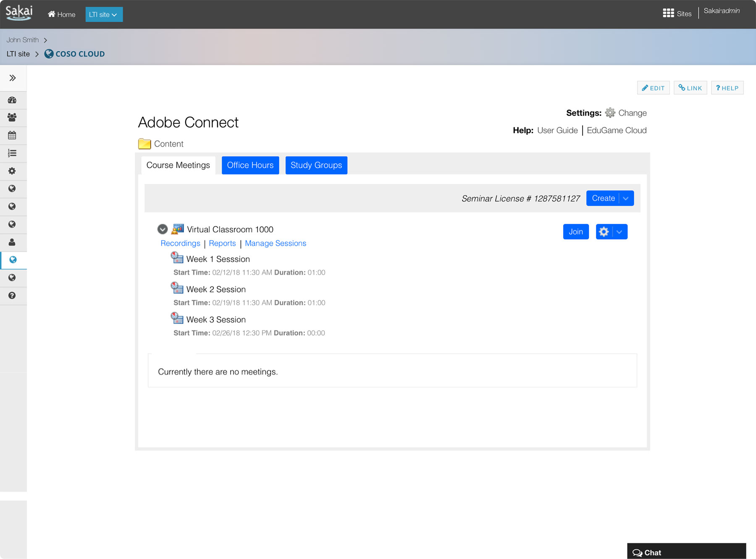Viewport: 756px width, 559px height.
Task: Click the globe icon just above help icon
Action: tap(12, 278)
